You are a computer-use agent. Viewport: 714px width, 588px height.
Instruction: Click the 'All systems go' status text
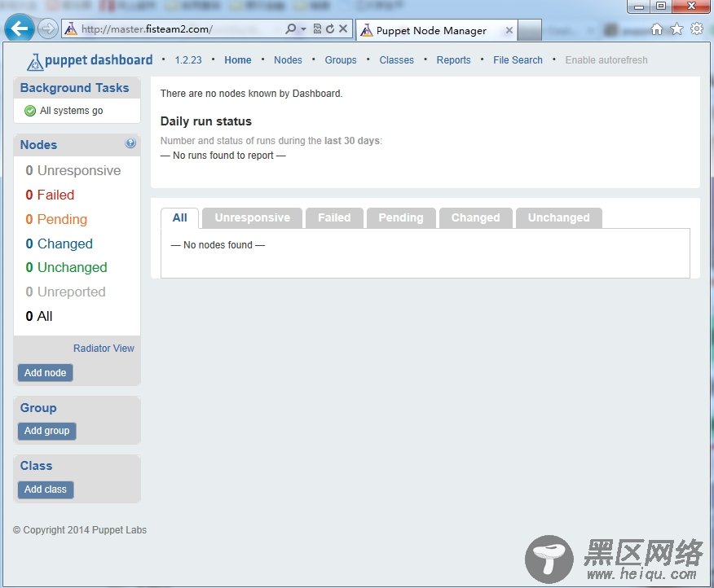pyautogui.click(x=72, y=111)
